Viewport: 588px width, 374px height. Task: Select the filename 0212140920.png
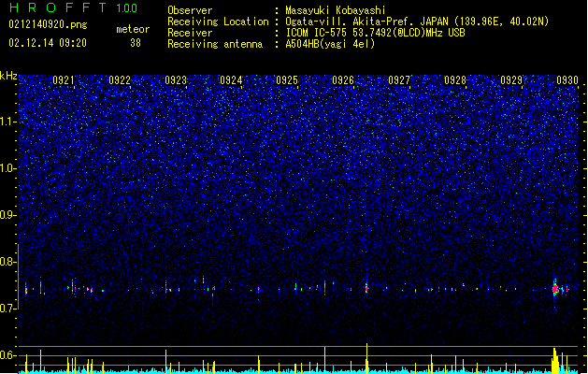[x=48, y=24]
